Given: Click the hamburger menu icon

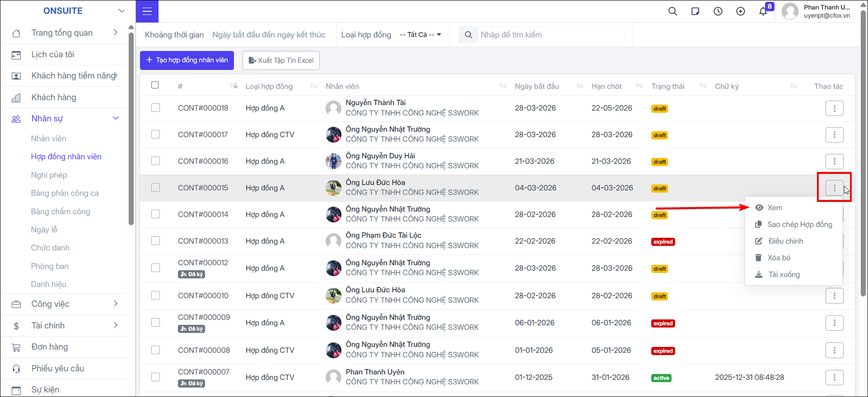Looking at the screenshot, I should [147, 11].
